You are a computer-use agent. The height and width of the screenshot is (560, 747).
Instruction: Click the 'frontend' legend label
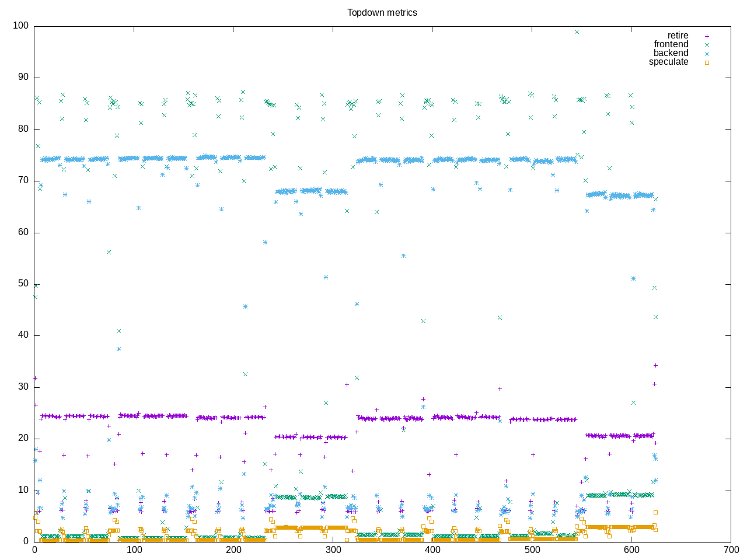(671, 44)
